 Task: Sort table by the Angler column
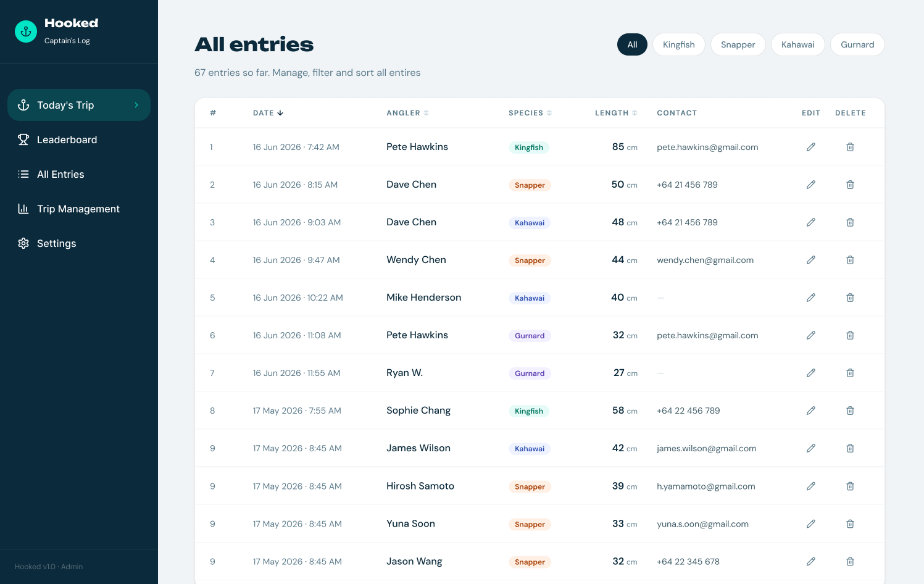tap(408, 113)
